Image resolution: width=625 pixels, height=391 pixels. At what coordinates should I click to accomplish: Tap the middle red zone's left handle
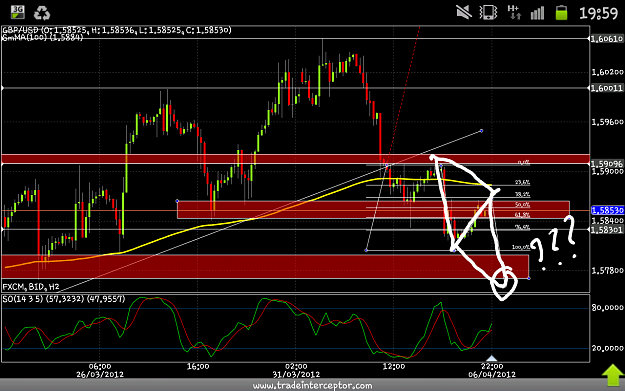click(177, 201)
